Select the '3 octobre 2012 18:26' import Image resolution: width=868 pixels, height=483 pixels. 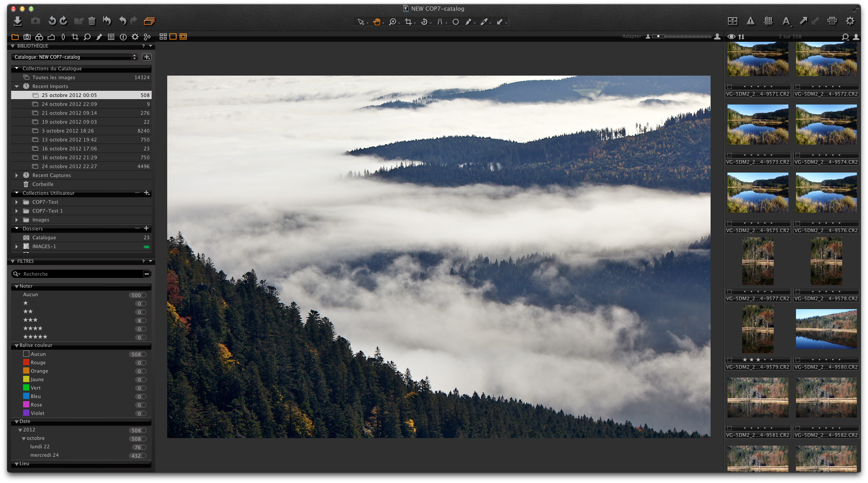[x=81, y=131]
